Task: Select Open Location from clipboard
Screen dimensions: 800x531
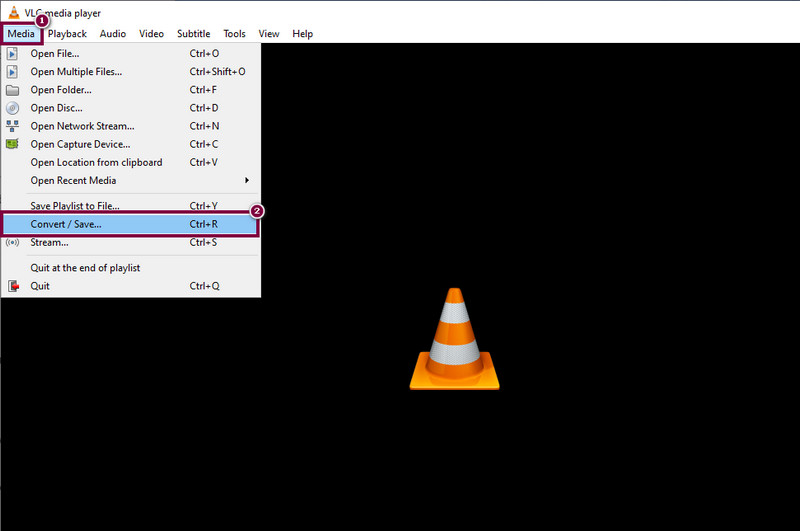Action: (x=131, y=162)
